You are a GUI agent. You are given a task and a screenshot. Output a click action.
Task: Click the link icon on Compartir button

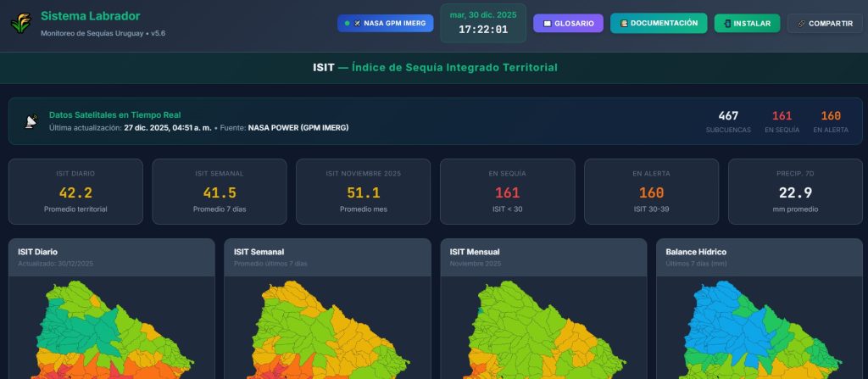tap(800, 24)
